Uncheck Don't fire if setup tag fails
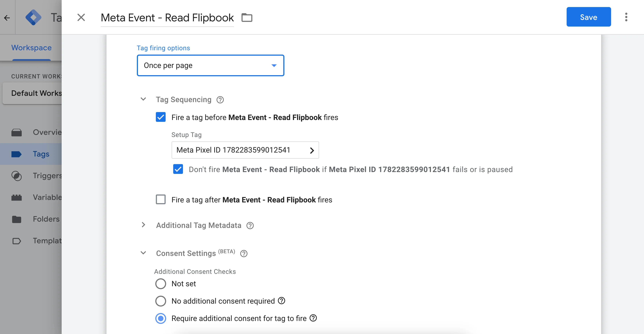 (178, 169)
